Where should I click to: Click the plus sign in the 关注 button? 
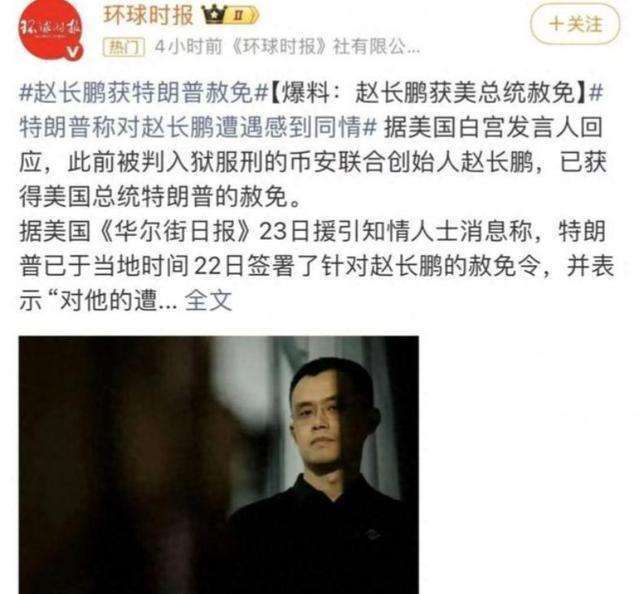coord(556,24)
